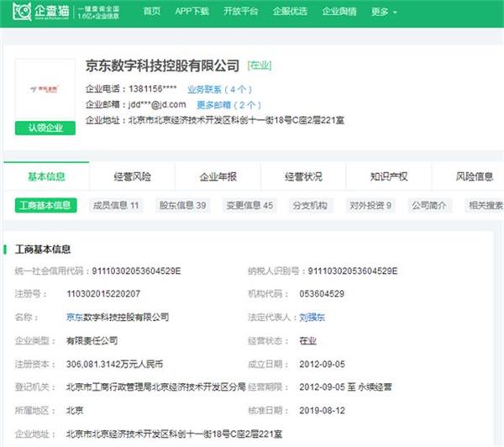
Task: Show 更多邮箱 (2个) link
Action: click(x=228, y=104)
